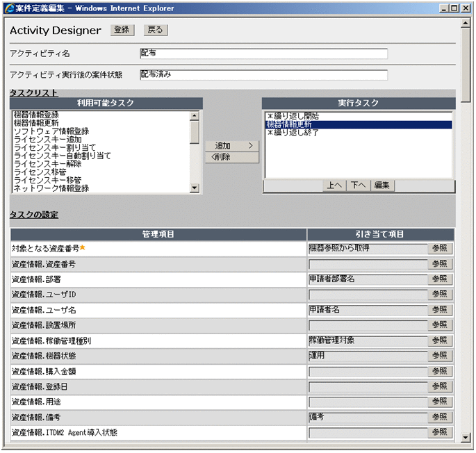Click the 機器参照から取得 field
The width and height of the screenshot is (476, 453).
(368, 249)
